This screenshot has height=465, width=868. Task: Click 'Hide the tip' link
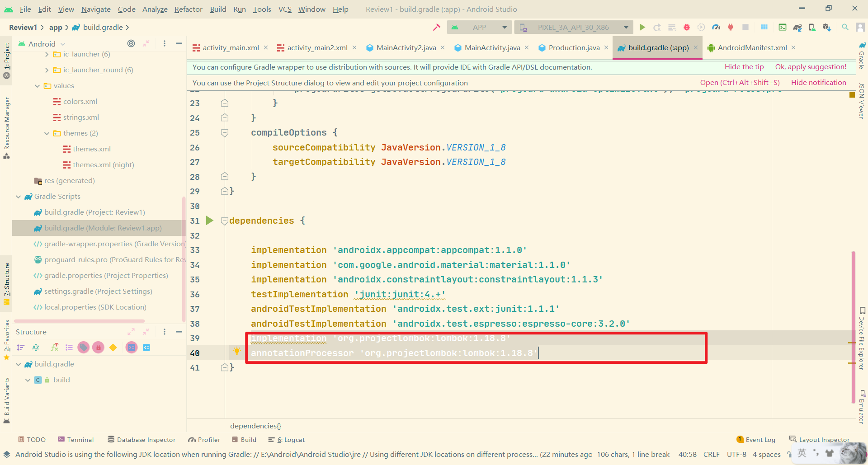point(744,67)
